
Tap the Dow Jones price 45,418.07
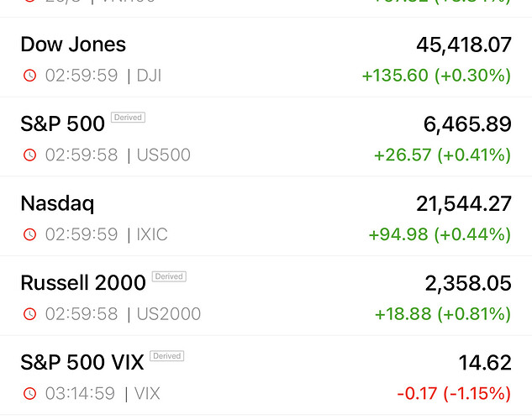(463, 45)
